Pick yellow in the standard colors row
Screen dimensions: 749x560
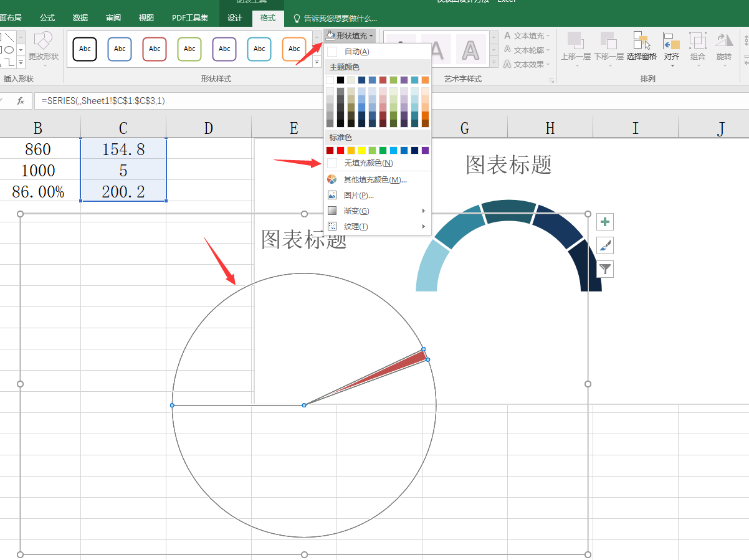coord(361,150)
